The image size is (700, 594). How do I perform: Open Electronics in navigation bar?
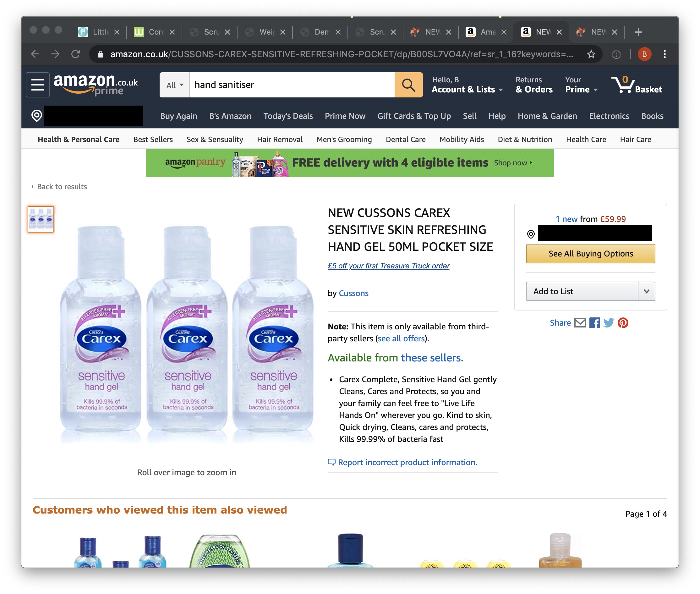(609, 116)
